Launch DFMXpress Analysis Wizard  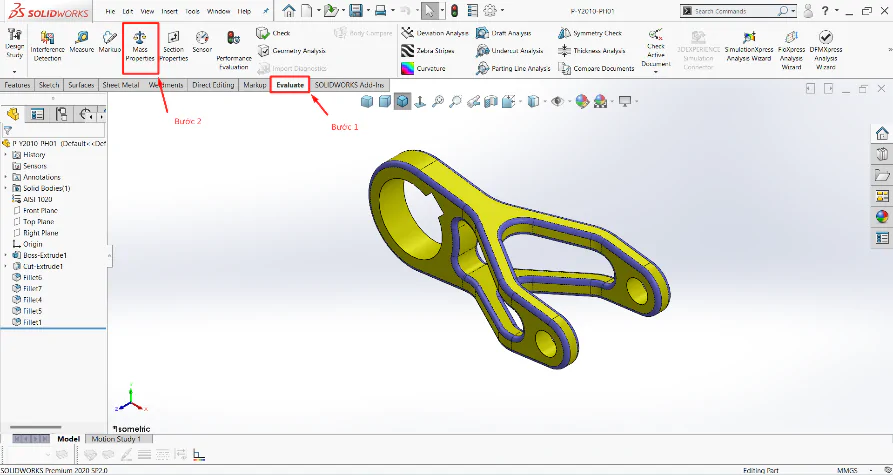coord(826,51)
